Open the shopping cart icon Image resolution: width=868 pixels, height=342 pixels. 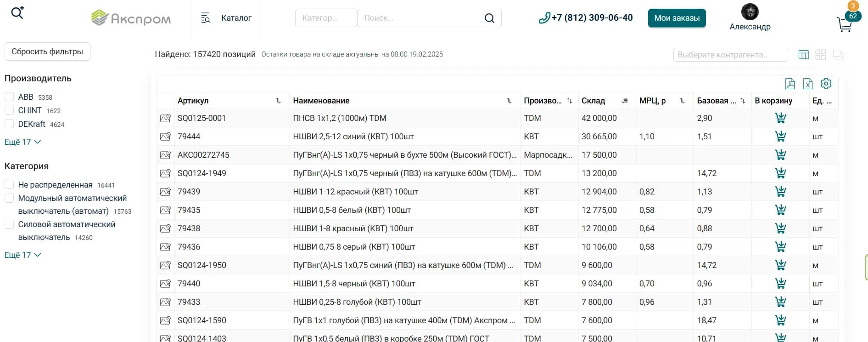click(x=845, y=24)
